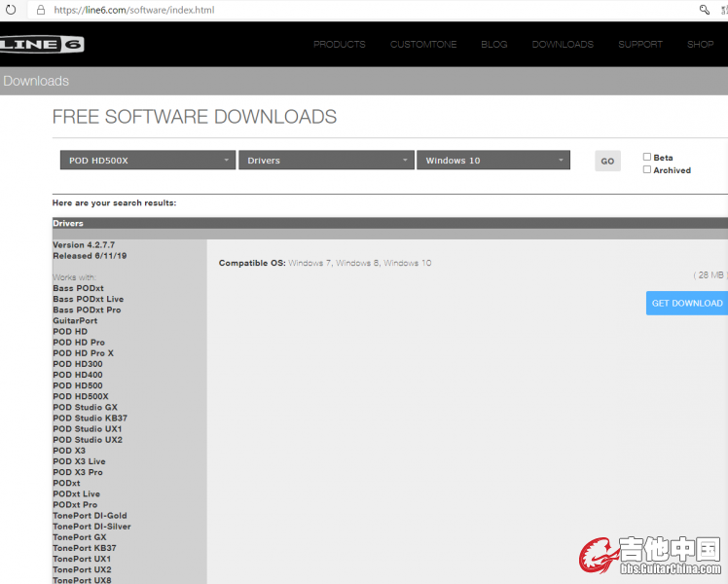Select Downloads in the top navigation

(563, 45)
